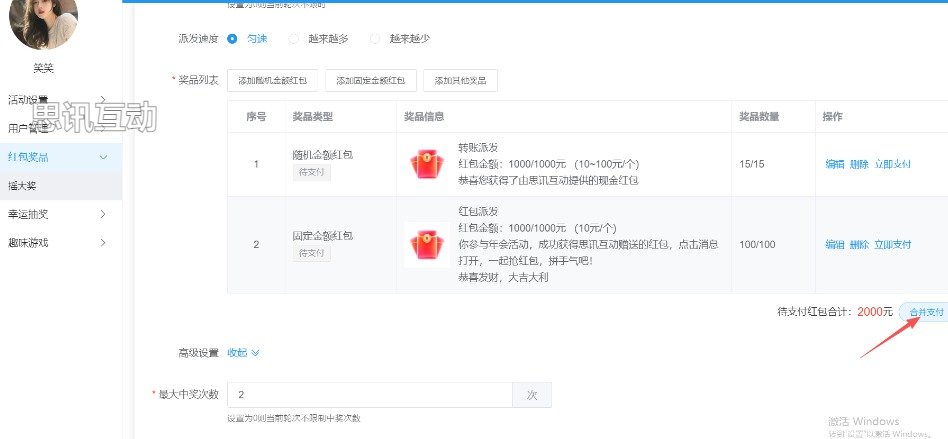Click the red envelope icon in row 1
This screenshot has width=948, height=439.
tap(426, 164)
